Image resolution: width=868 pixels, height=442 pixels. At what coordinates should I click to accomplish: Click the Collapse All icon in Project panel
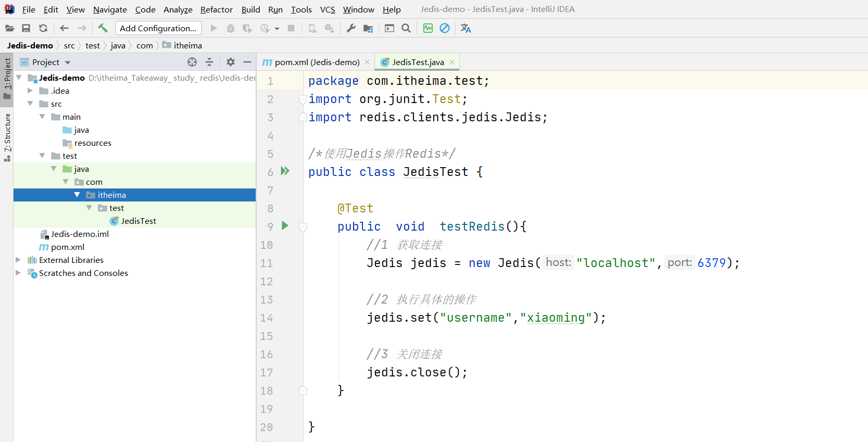click(209, 62)
